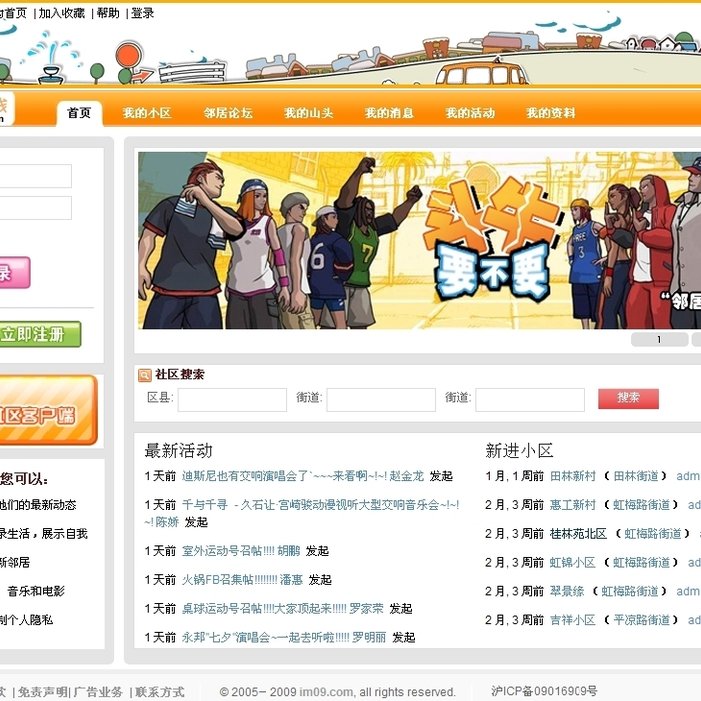Select the 我的山头 tab
Image resolution: width=701 pixels, height=701 pixels.
pyautogui.click(x=308, y=113)
